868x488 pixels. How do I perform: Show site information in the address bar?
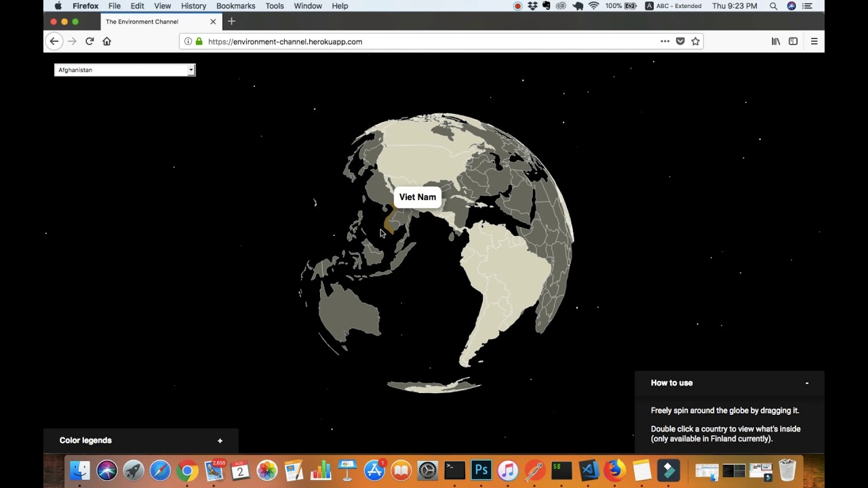(x=188, y=41)
